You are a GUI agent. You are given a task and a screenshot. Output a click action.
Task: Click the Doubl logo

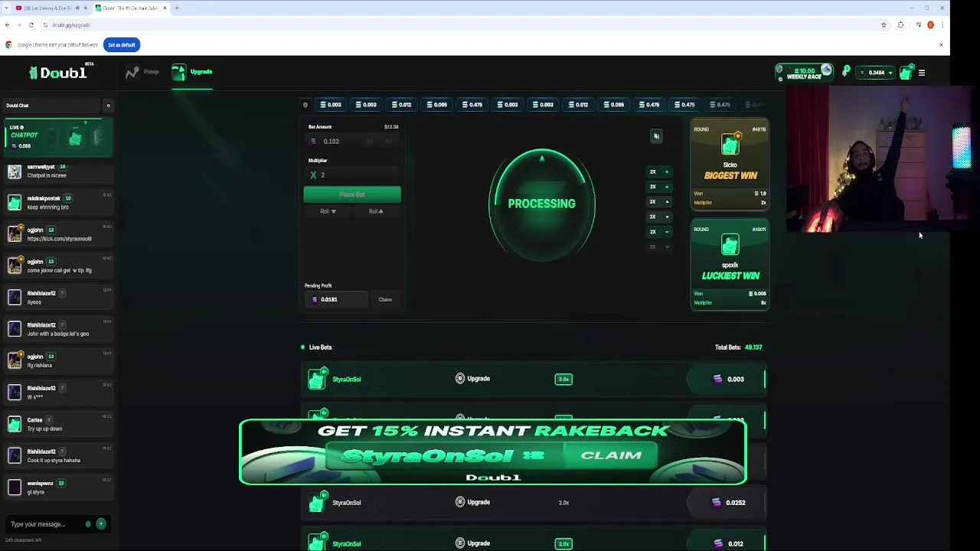coord(58,73)
